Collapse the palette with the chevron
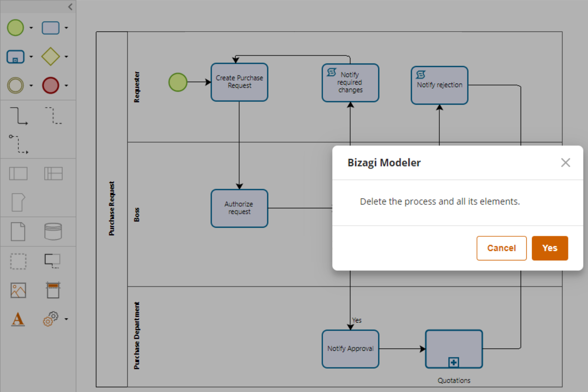The width and height of the screenshot is (588, 392). click(70, 7)
